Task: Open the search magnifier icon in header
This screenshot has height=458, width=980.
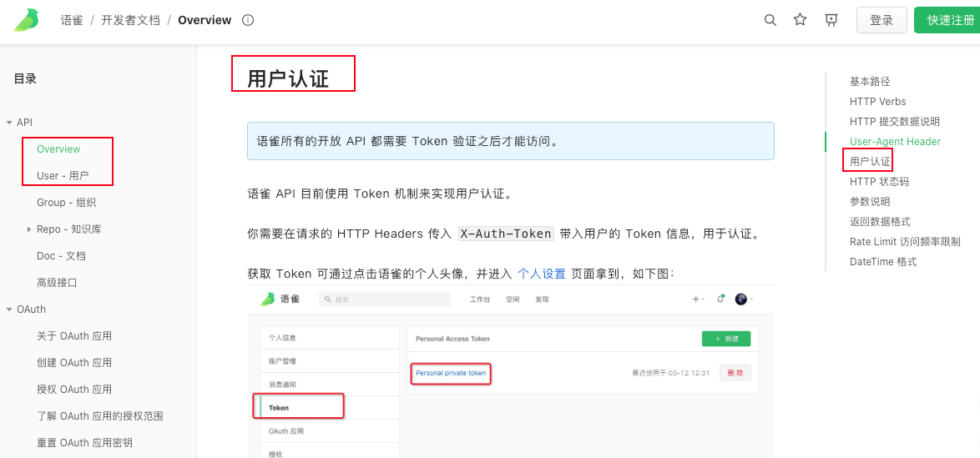Action: (x=770, y=20)
